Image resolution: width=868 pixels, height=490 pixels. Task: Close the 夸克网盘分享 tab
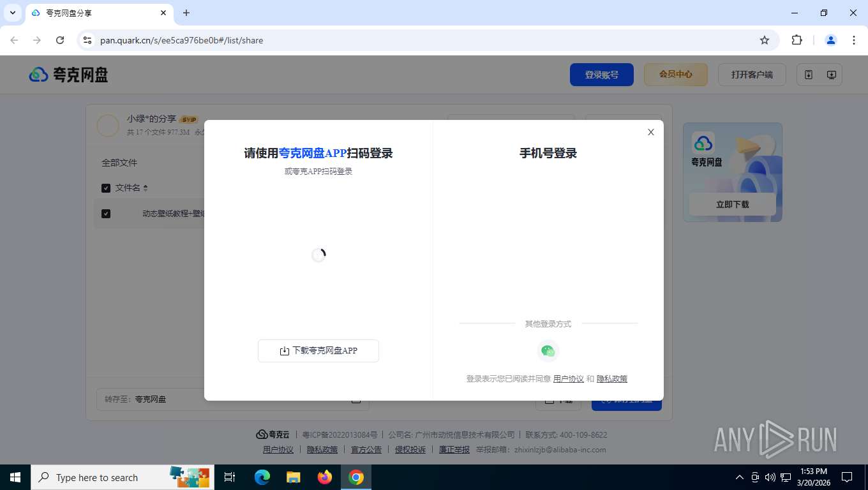tap(163, 13)
